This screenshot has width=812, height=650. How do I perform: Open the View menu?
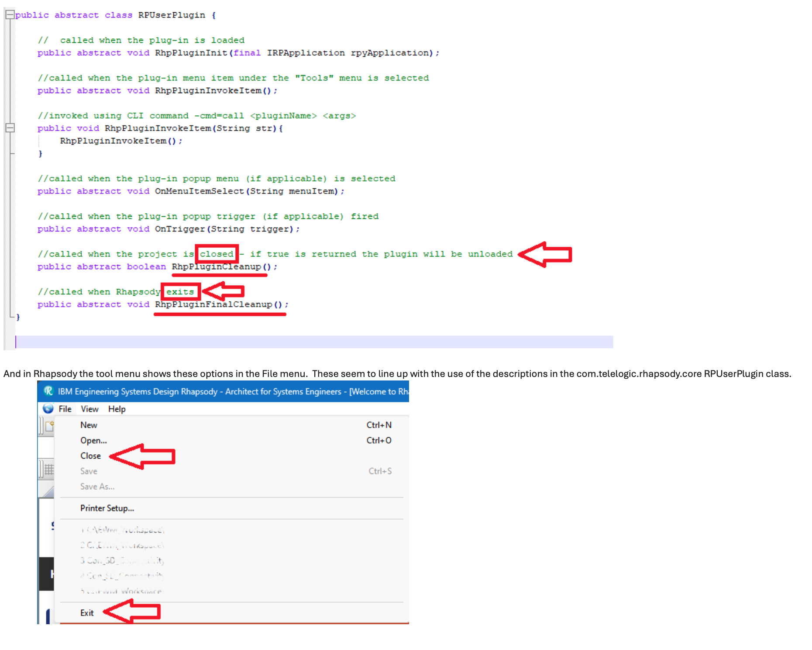(89, 409)
